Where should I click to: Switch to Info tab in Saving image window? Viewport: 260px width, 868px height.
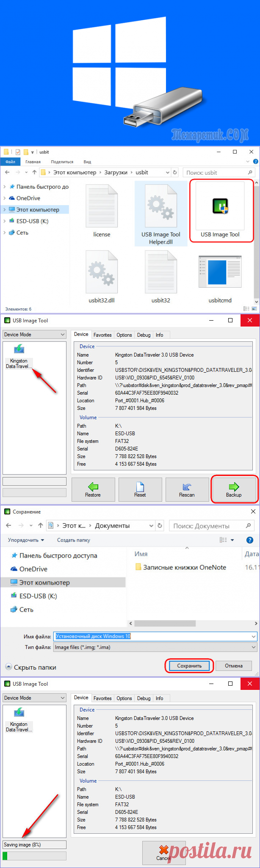click(159, 698)
